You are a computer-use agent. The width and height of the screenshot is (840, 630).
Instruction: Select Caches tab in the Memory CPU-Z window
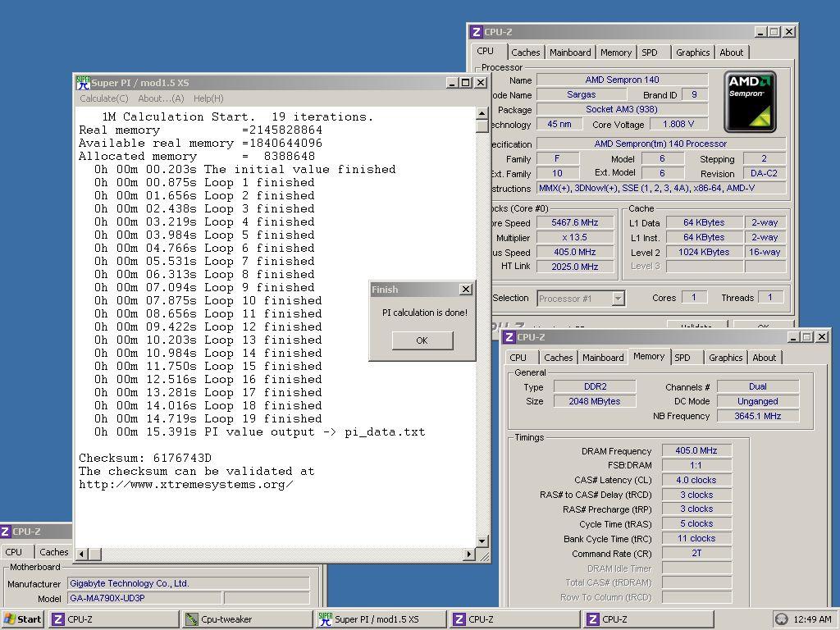(558, 358)
